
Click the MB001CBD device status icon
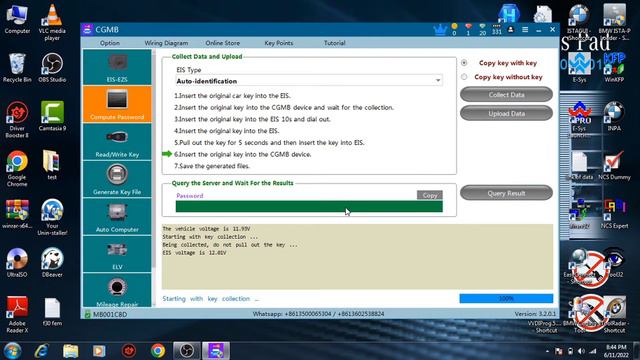[87, 314]
